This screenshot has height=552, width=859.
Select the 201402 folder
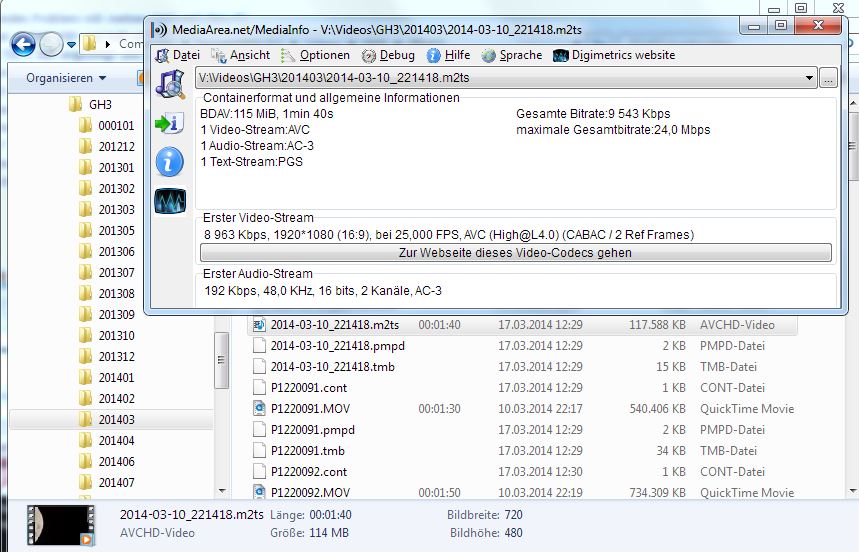(107, 399)
